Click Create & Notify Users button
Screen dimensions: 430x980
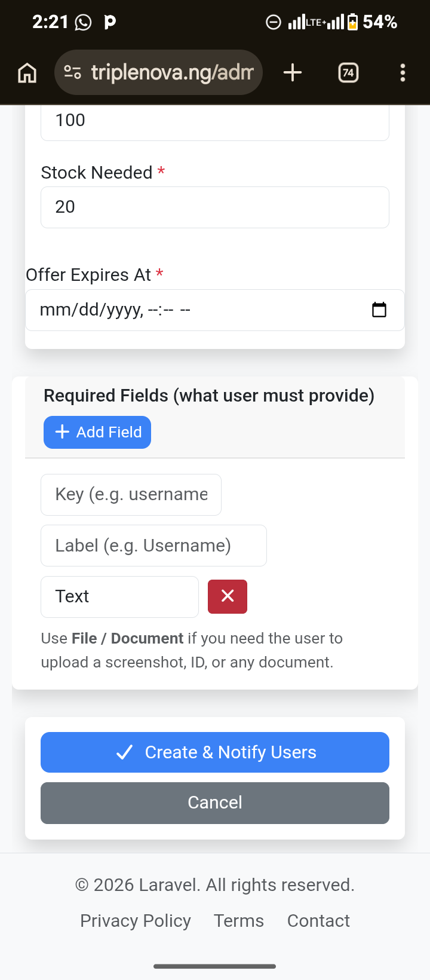215,752
